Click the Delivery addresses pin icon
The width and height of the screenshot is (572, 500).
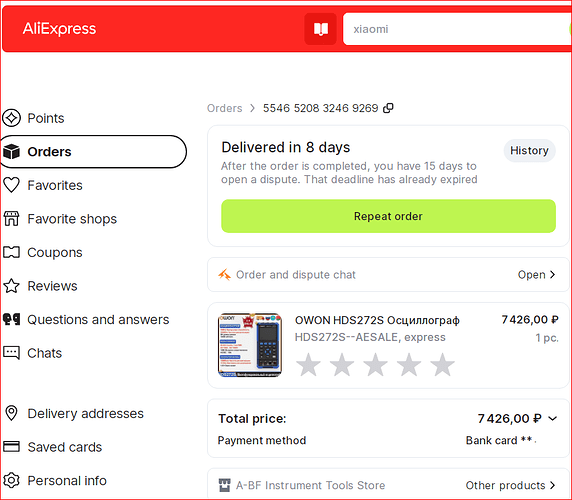(11, 413)
